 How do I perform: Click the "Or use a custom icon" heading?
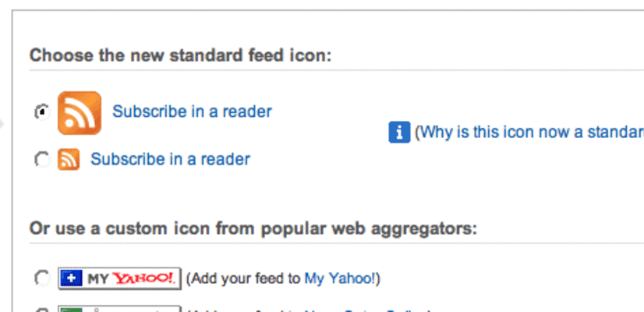(x=253, y=229)
